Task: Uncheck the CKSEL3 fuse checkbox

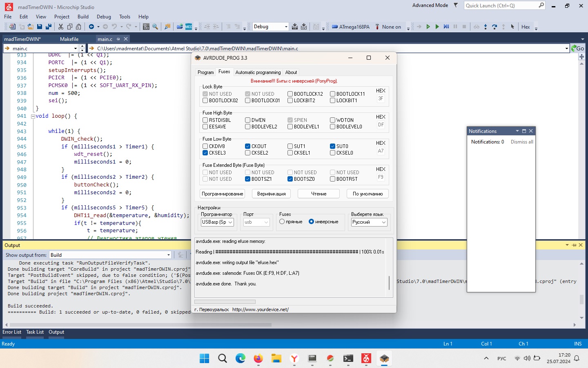Action: [x=205, y=153]
